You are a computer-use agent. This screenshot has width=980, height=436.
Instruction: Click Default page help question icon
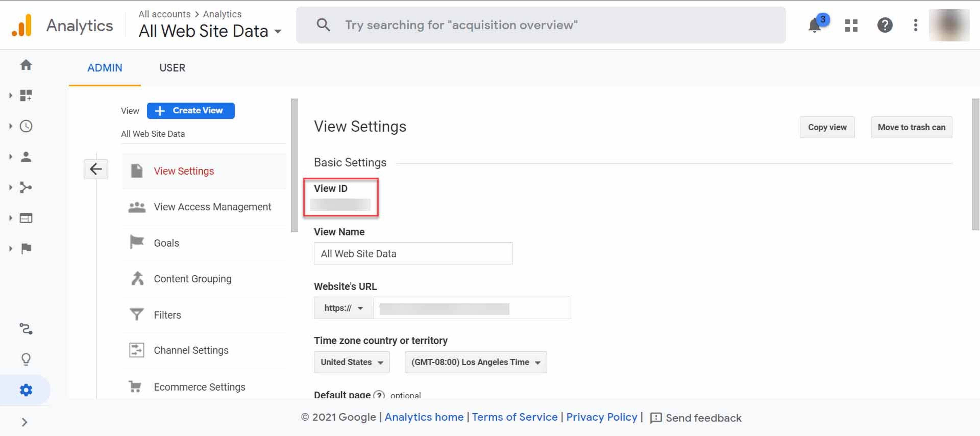click(379, 395)
